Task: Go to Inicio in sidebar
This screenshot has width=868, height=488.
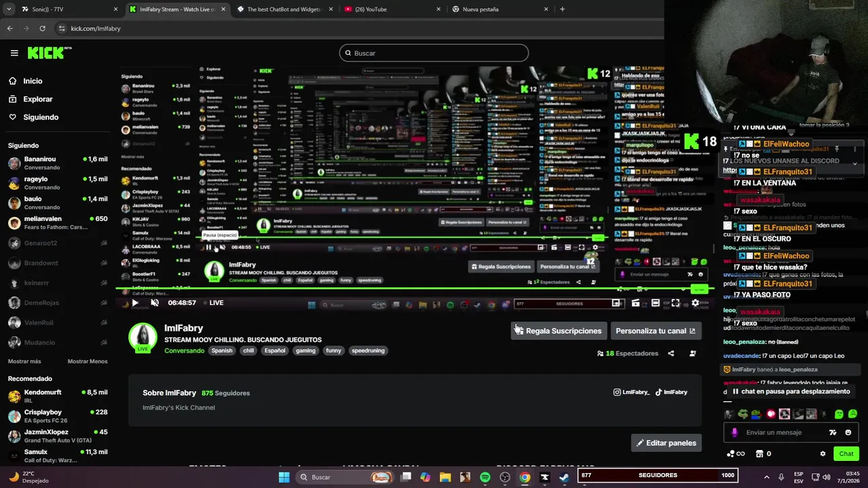Action: pos(33,81)
